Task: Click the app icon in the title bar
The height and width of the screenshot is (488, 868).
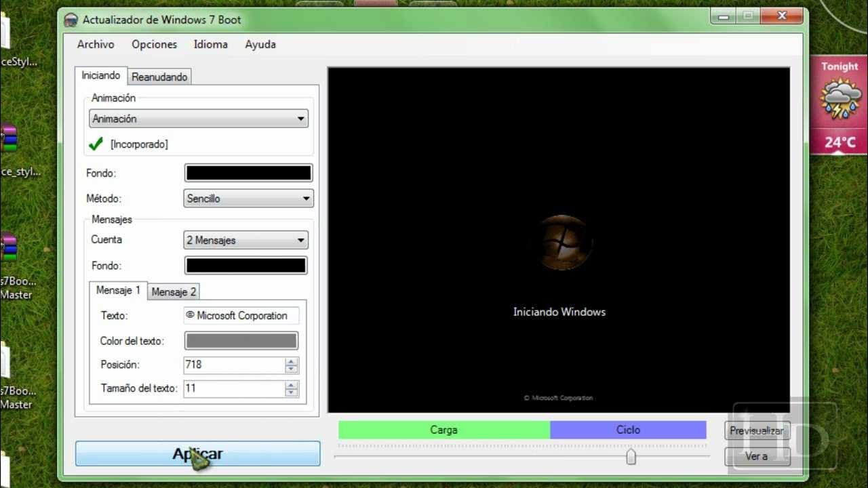Action: [x=71, y=20]
